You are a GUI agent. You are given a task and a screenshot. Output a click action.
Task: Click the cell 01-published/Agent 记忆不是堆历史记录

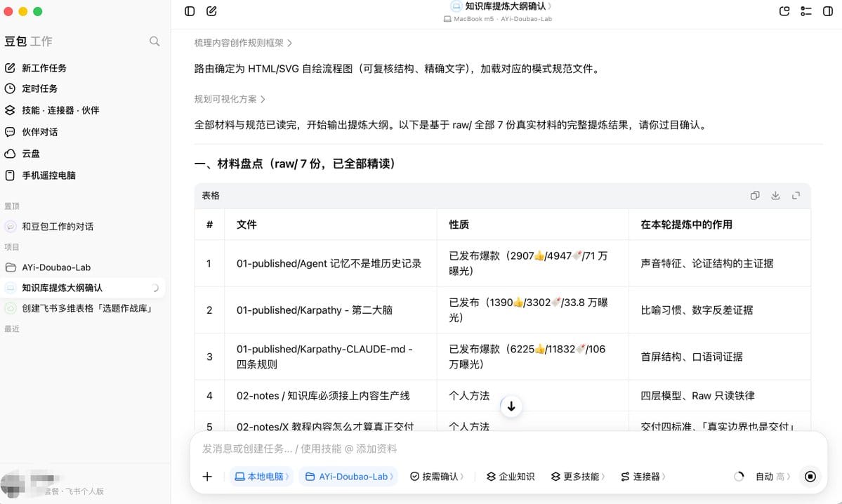pyautogui.click(x=329, y=263)
